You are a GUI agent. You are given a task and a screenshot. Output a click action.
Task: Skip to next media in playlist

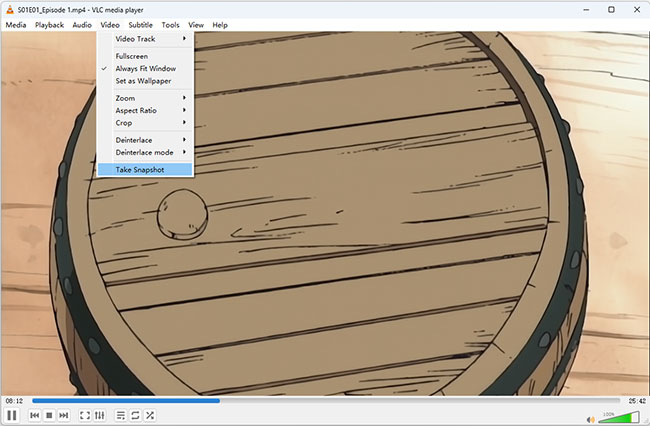[63, 415]
